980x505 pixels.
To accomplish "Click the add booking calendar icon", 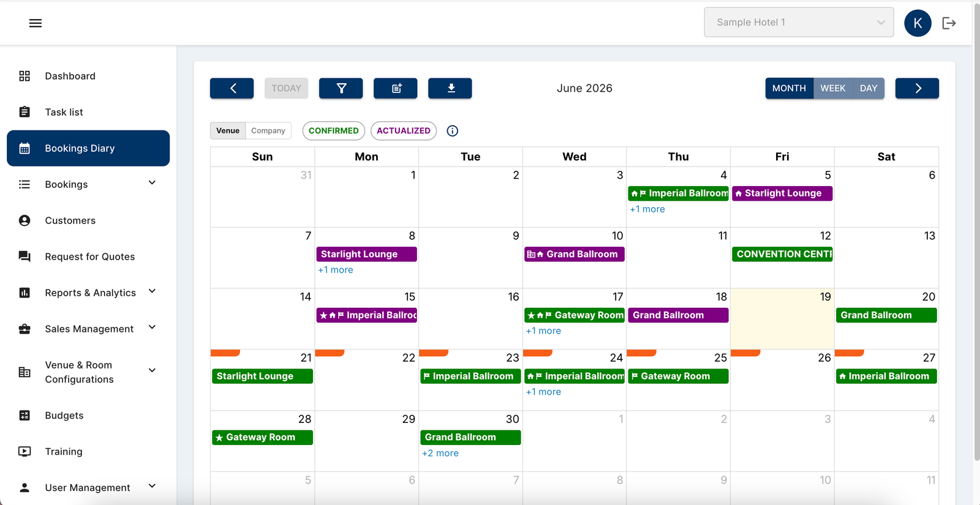I will pos(396,88).
